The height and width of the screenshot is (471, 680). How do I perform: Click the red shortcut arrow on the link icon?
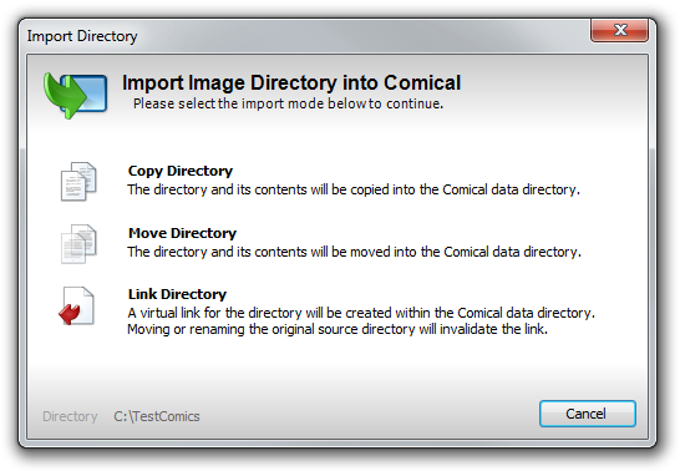pos(69,314)
